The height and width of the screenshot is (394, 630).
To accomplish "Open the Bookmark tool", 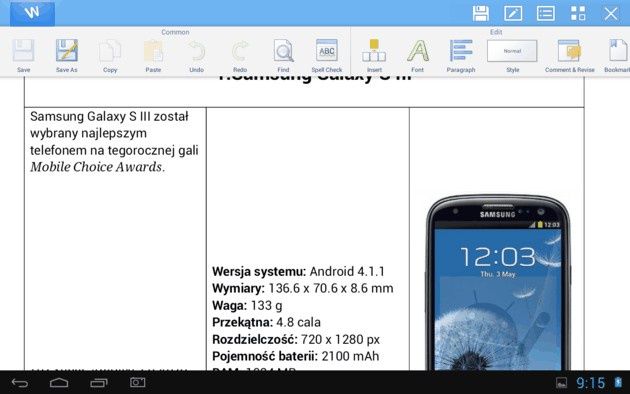I will (617, 56).
